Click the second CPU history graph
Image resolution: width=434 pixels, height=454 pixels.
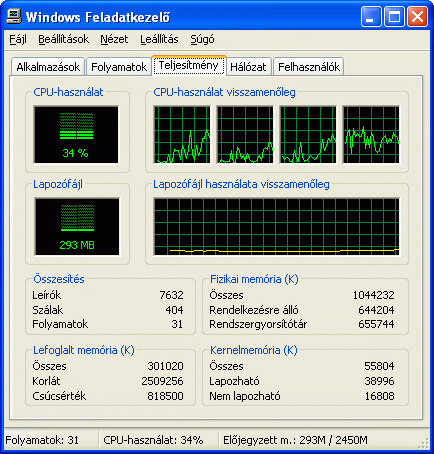tap(245, 135)
